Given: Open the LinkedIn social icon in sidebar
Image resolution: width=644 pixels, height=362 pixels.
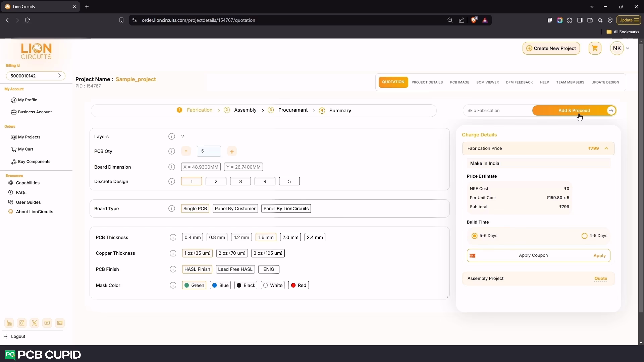Looking at the screenshot, I should [9, 323].
